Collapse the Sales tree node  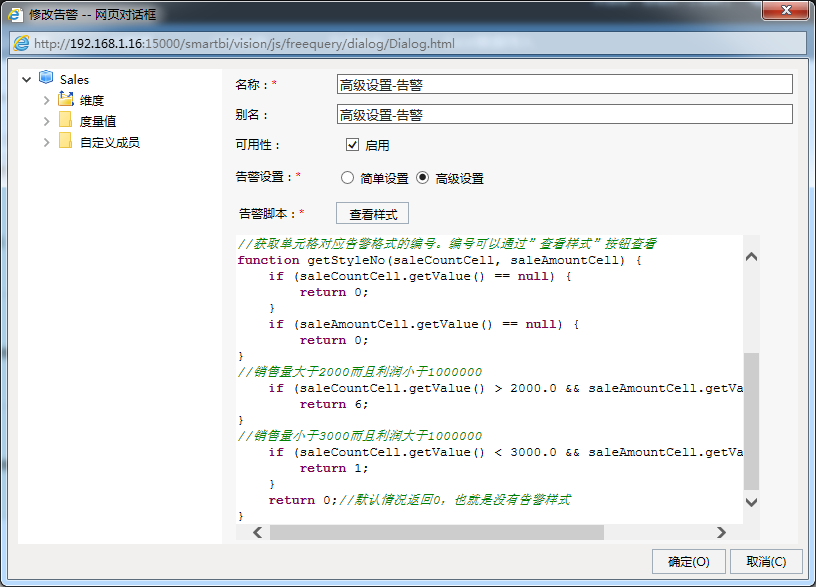click(27, 80)
